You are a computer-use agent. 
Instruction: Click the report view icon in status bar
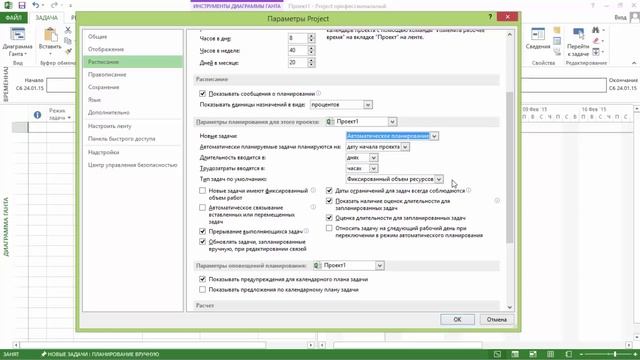569,354
